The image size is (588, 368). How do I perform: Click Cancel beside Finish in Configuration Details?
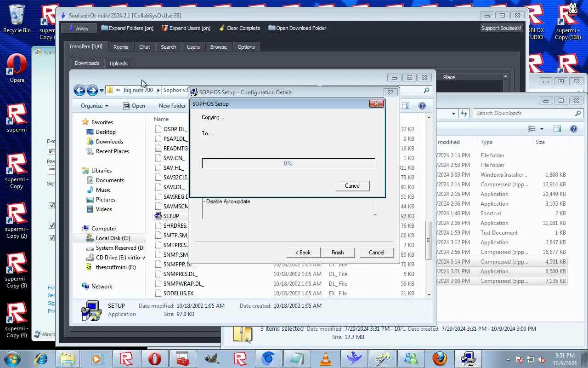click(x=376, y=253)
